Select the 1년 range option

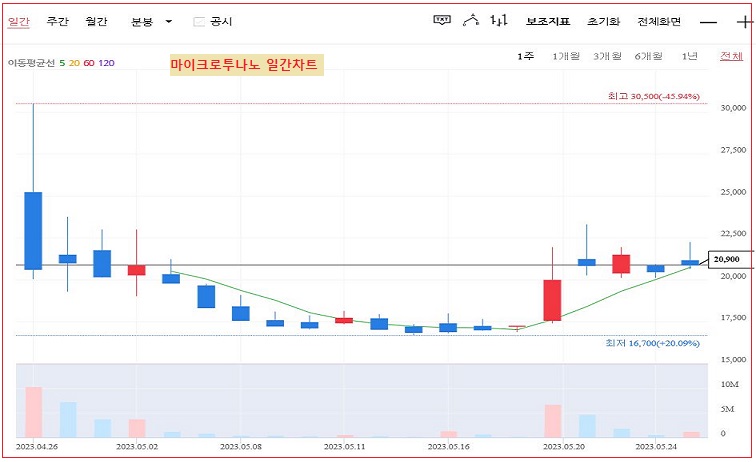[689, 56]
